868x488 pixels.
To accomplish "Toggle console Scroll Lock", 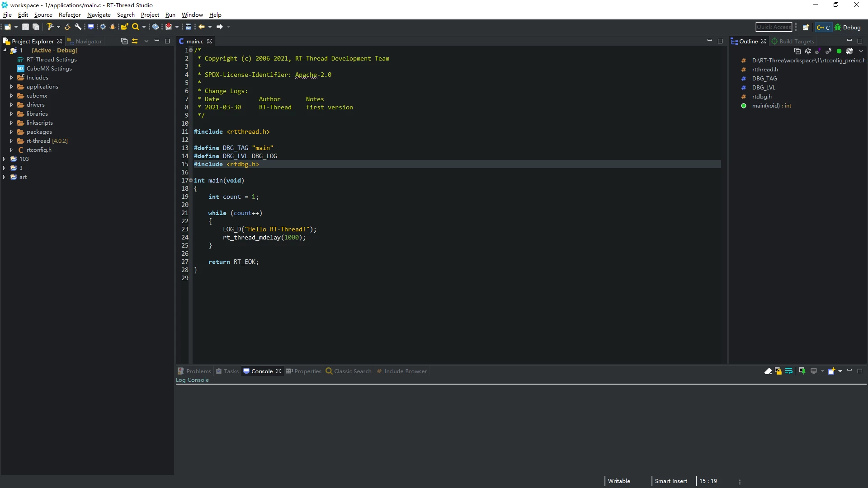I will click(778, 371).
